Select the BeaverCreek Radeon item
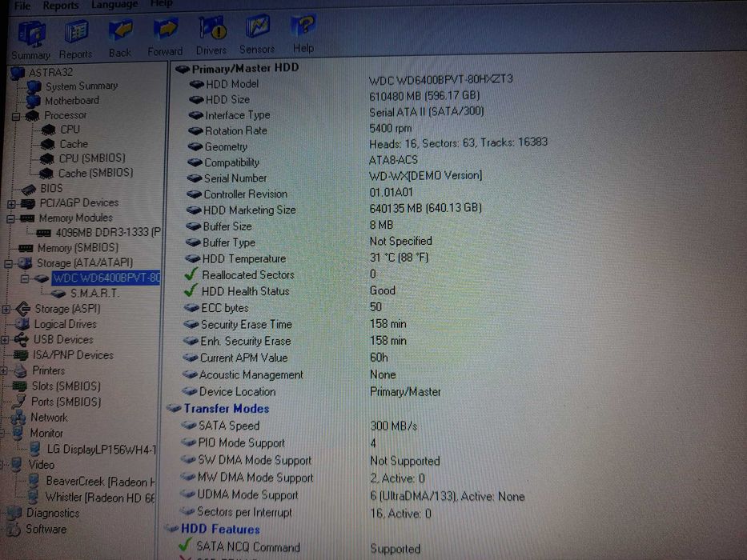747x560 pixels. tap(100, 482)
